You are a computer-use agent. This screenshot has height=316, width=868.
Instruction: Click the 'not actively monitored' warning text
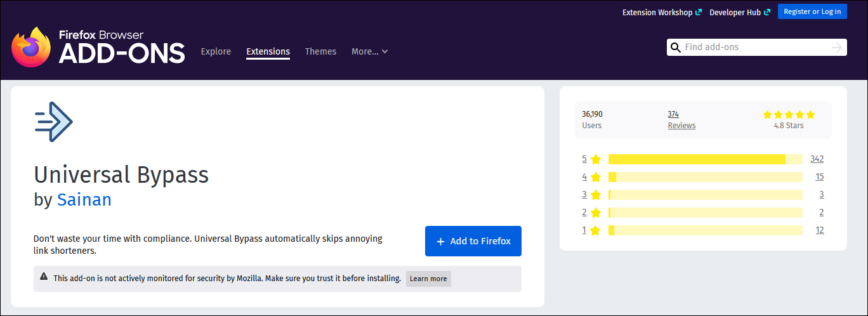pos(227,278)
